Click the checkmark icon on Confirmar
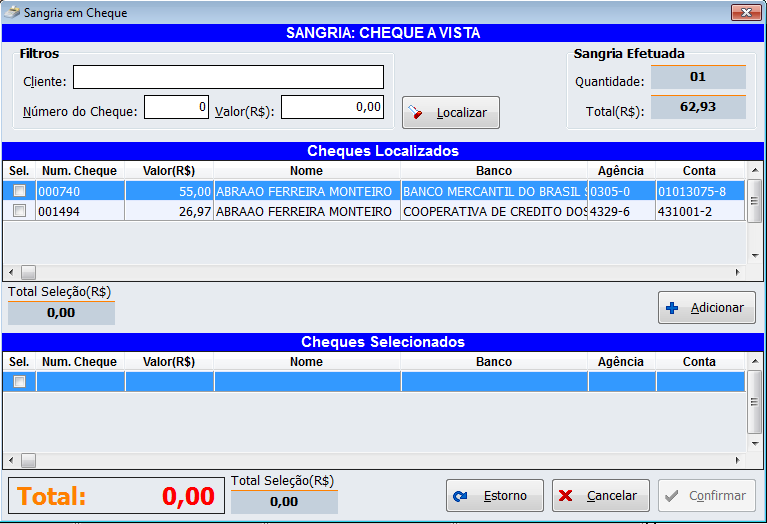 pos(671,496)
